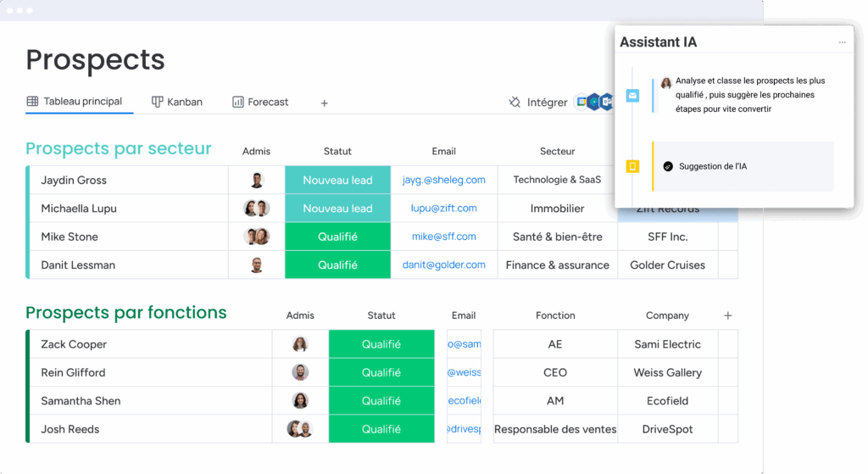The image size is (868, 474).
Task: Click the blue mail icon in Assistant IA
Action: (x=632, y=96)
